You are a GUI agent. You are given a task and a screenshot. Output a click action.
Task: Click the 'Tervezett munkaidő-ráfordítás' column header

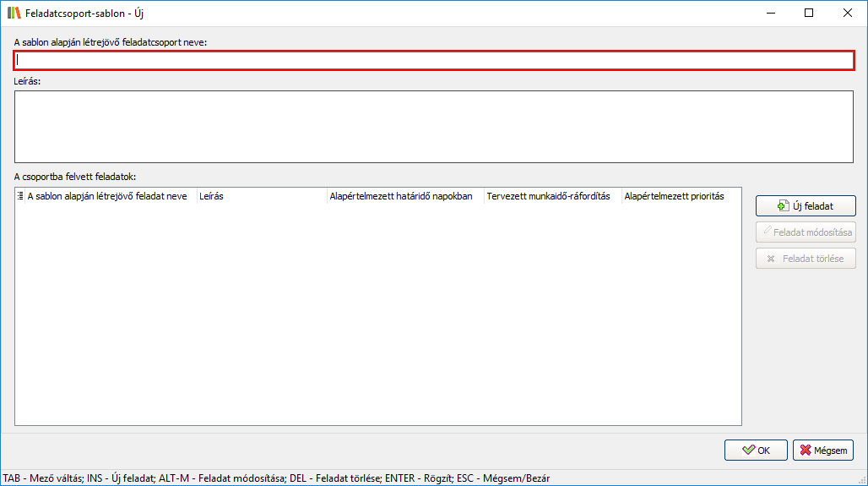click(x=548, y=196)
